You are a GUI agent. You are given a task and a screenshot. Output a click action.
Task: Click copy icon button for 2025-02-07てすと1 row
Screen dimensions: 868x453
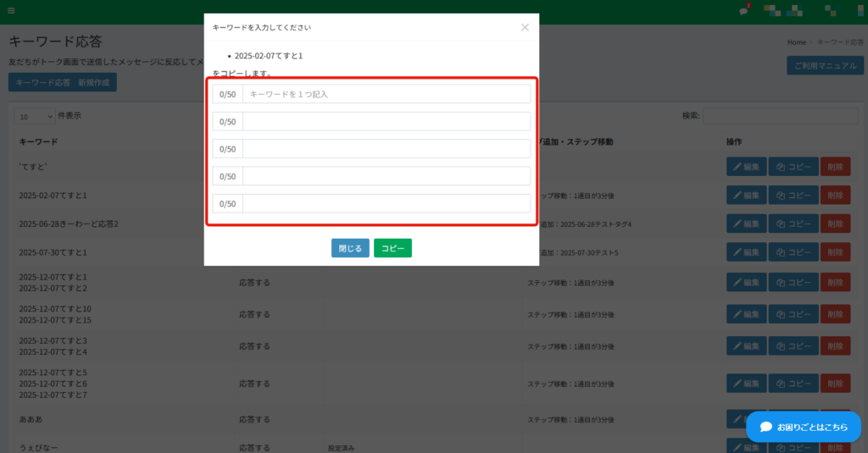(793, 195)
